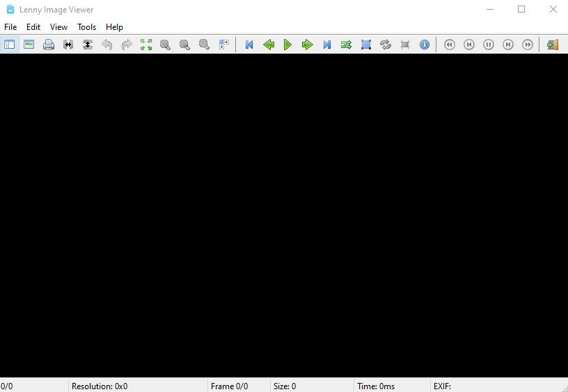This screenshot has height=392, width=568.
Task: Click the '0/0' image counter in status bar
Action: (6, 386)
